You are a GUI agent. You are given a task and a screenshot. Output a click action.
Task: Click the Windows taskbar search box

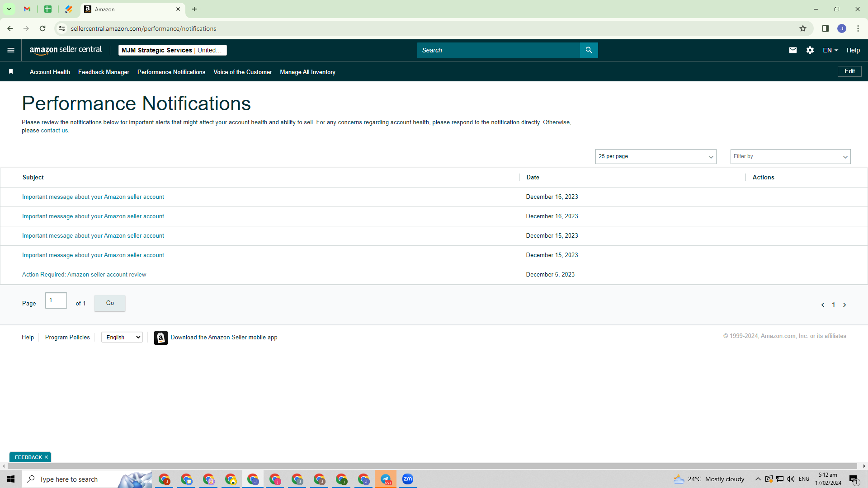tap(87, 479)
